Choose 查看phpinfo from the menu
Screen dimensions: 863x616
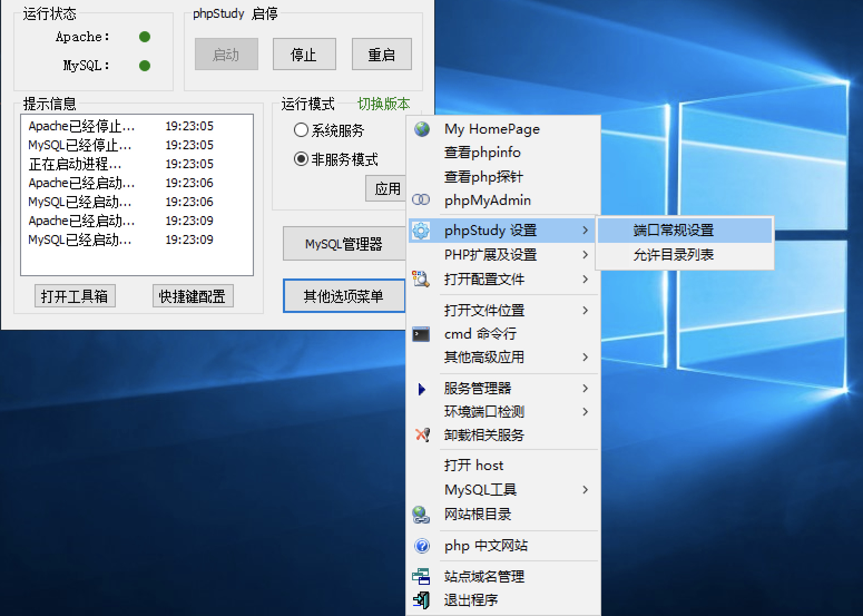503,153
